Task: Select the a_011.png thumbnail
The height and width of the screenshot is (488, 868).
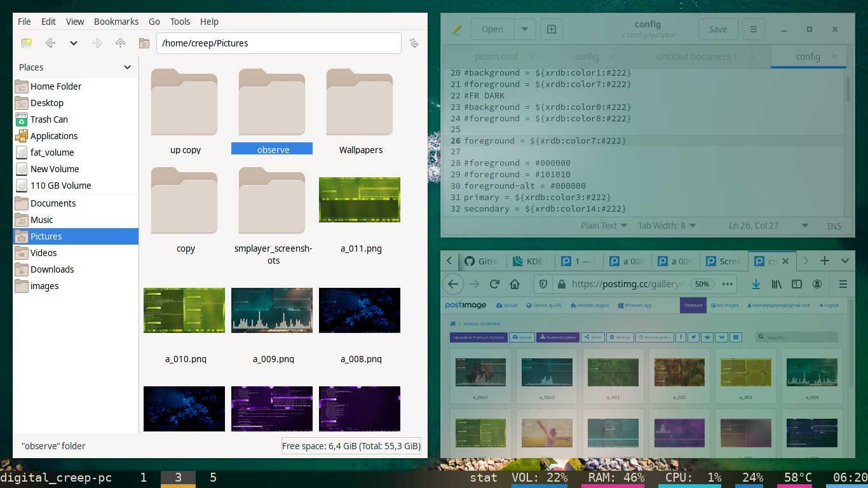Action: 360,200
